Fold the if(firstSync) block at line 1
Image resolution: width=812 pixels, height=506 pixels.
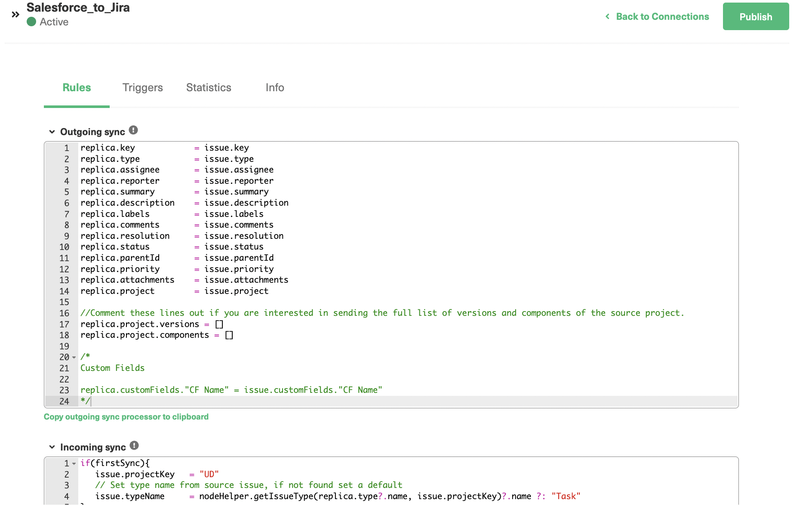[x=74, y=463]
